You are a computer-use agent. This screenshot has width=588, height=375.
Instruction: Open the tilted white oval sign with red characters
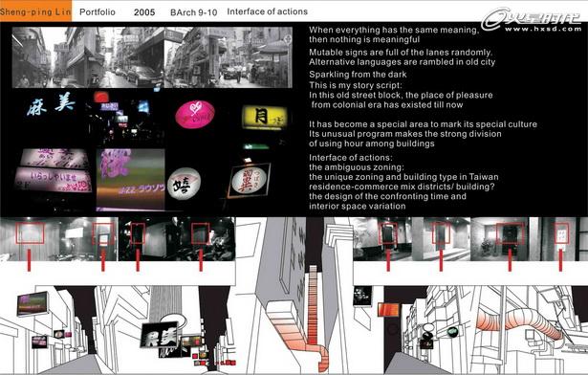(249, 181)
